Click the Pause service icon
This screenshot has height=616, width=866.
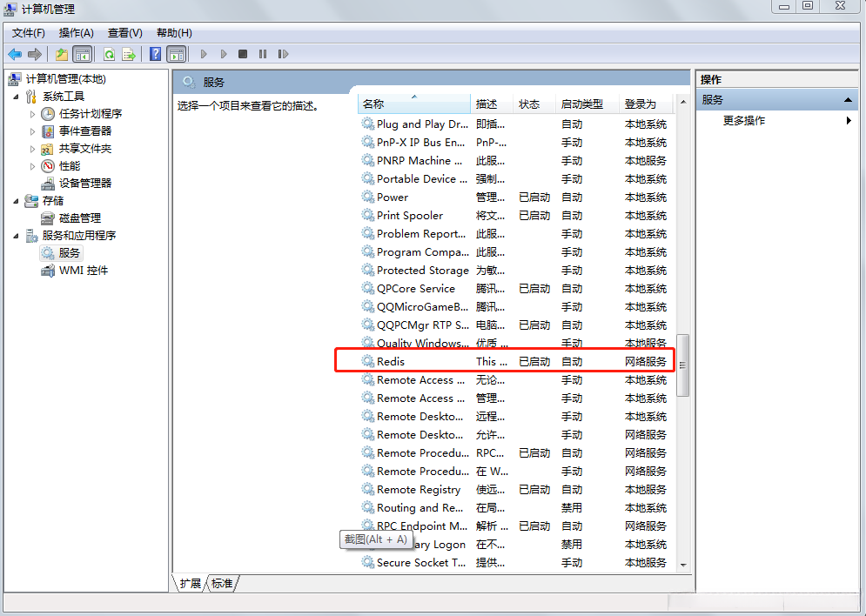263,54
